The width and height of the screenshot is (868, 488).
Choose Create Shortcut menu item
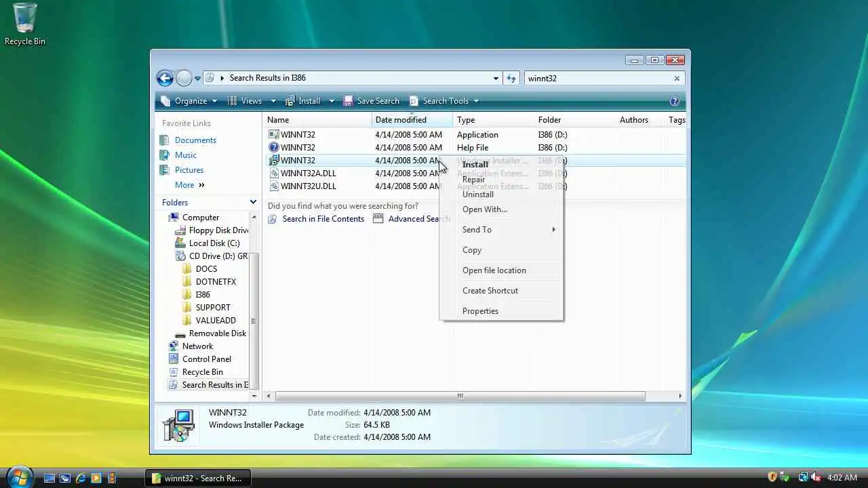501,291
